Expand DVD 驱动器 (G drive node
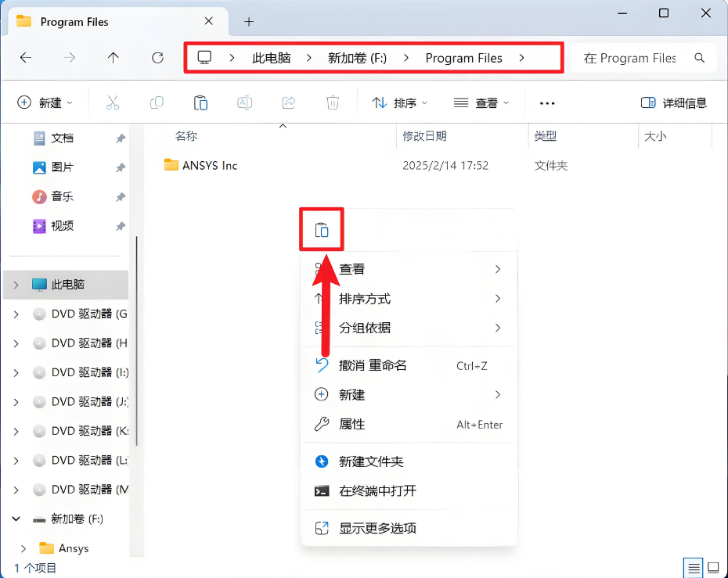This screenshot has width=728, height=578. point(16,314)
